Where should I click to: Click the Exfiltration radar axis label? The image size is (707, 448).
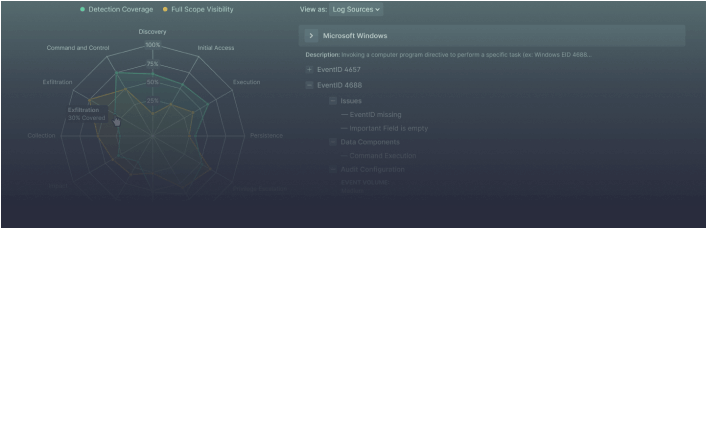pyautogui.click(x=57, y=82)
